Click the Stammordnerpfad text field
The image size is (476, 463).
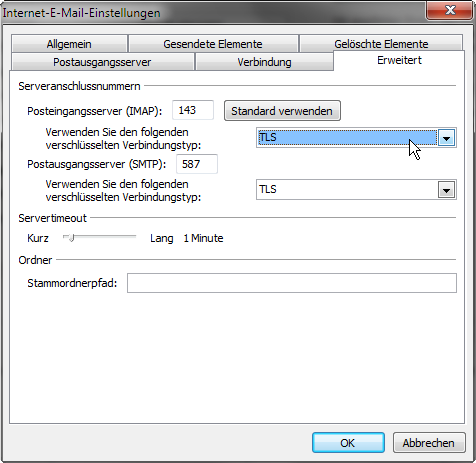click(x=292, y=283)
